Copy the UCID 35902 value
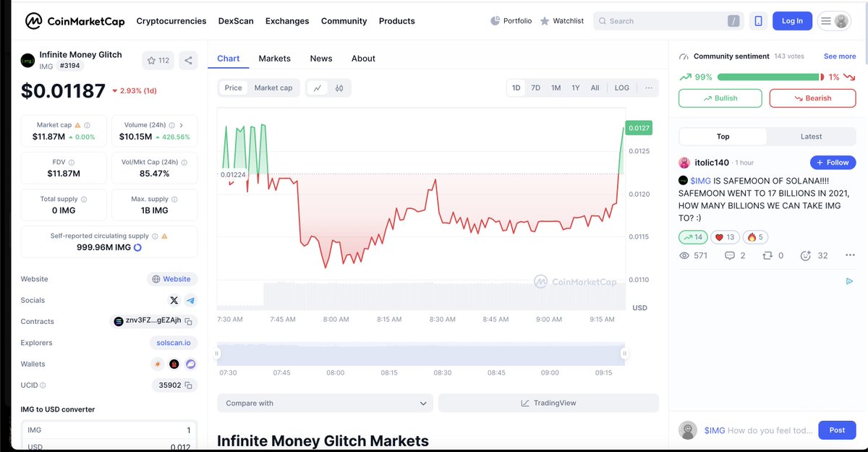The image size is (868, 452). tap(188, 385)
